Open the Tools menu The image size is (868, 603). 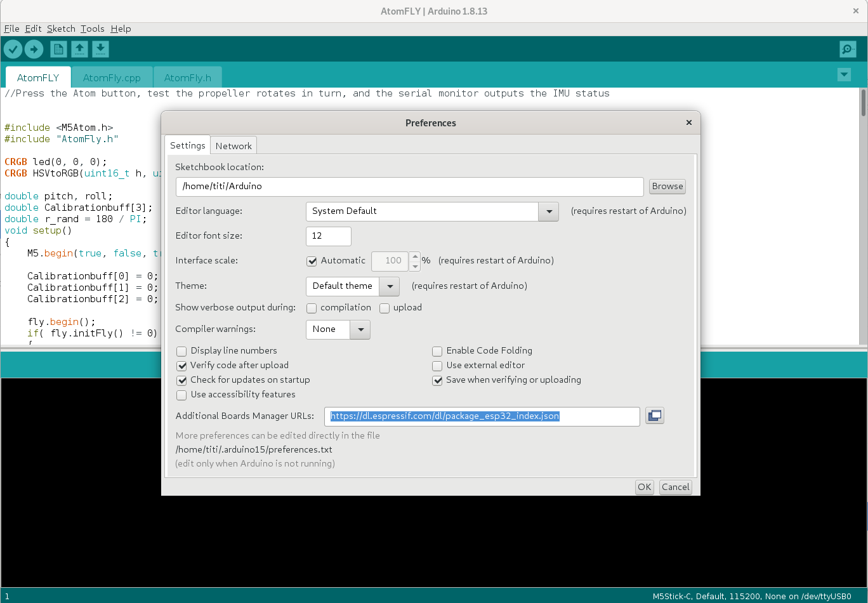pyautogui.click(x=92, y=29)
